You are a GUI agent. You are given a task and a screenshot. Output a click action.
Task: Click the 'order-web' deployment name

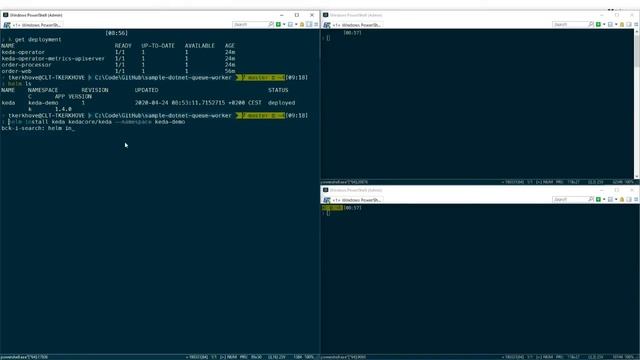[x=16, y=71]
